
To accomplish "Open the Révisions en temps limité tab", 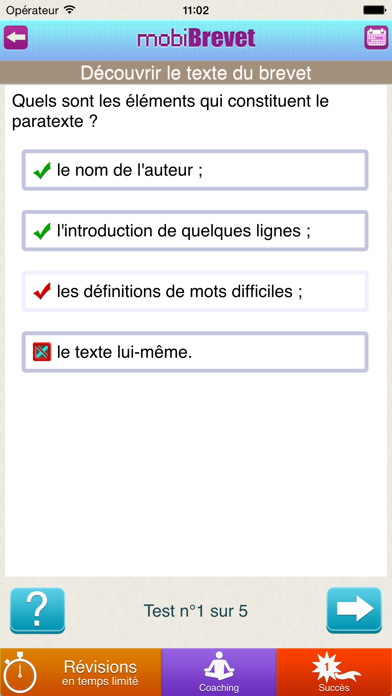I will [x=81, y=672].
